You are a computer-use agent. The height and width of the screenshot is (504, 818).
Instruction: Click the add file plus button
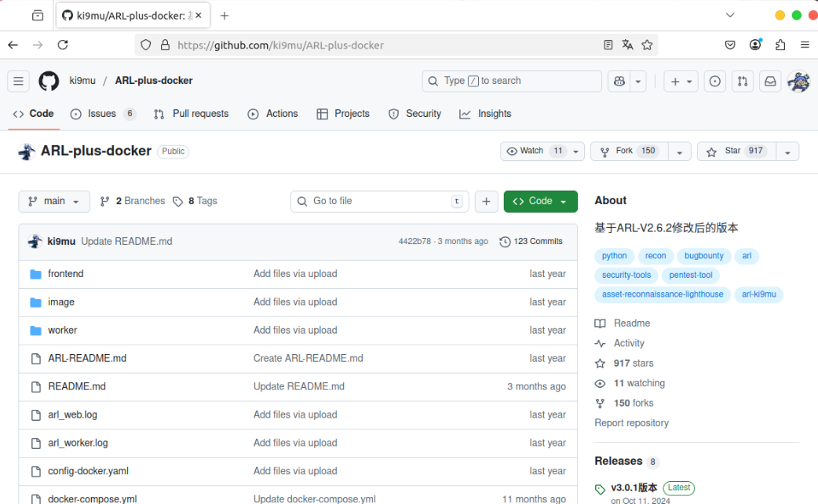point(486,202)
